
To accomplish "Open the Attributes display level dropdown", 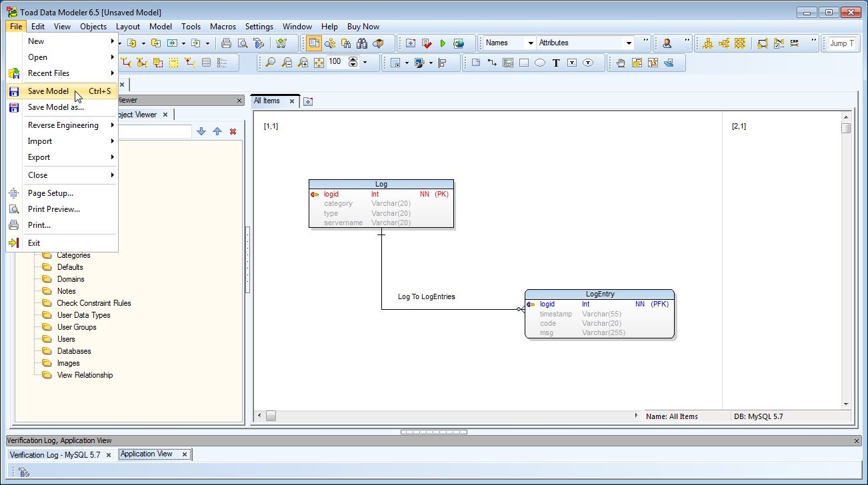I will 629,43.
